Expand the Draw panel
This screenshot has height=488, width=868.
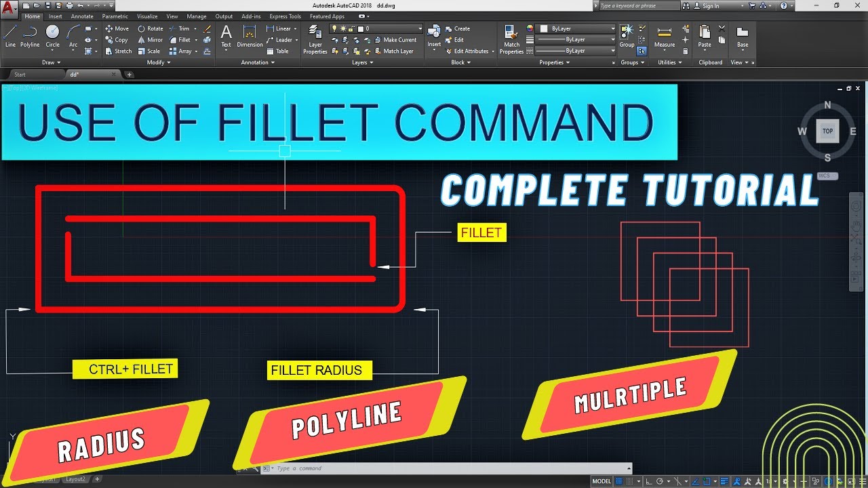coord(50,62)
